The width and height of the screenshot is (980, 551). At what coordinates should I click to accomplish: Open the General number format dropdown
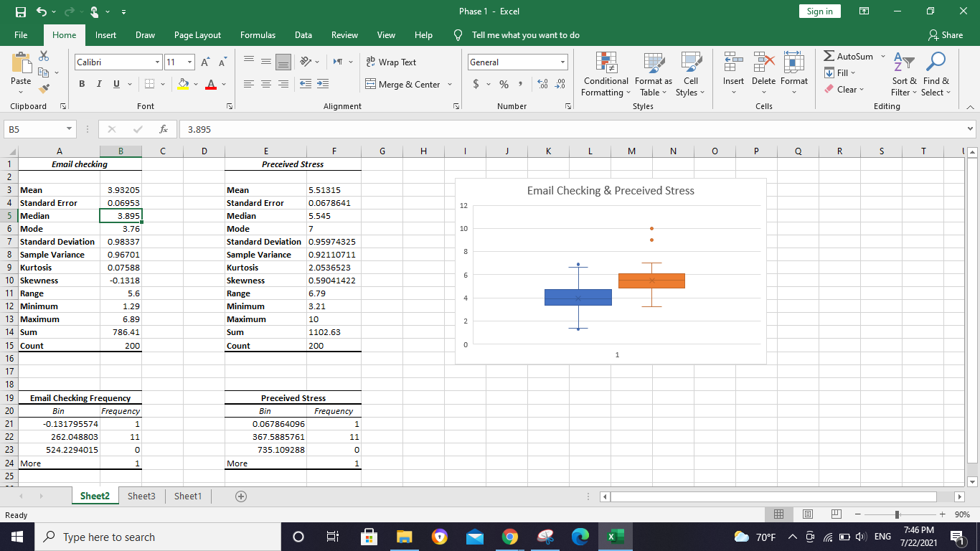tap(563, 62)
